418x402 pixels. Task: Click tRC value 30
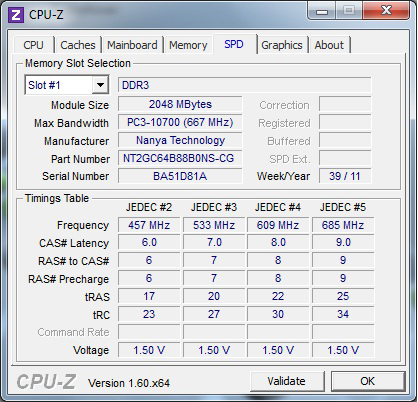[278, 314]
